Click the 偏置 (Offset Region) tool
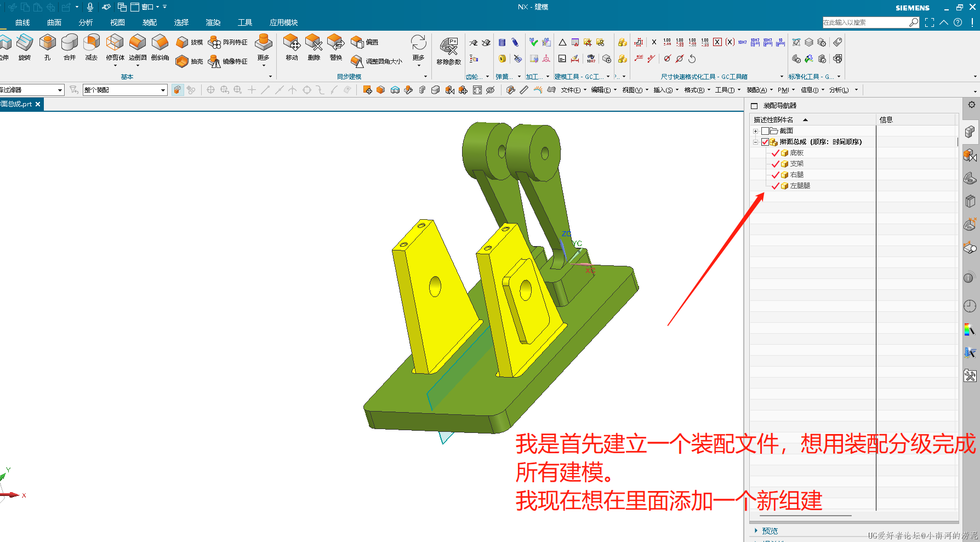980x542 pixels. point(365,42)
